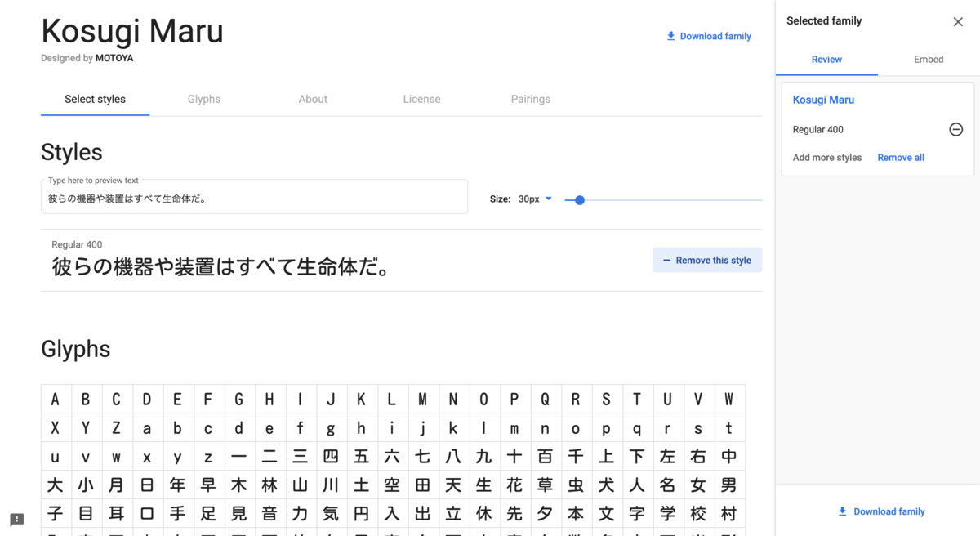Image resolution: width=980 pixels, height=536 pixels.
Task: Open the Pairings tab
Action: [x=531, y=99]
